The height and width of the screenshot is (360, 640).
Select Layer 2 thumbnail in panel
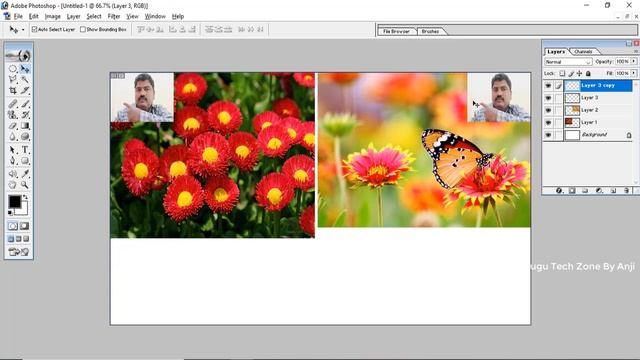[572, 110]
